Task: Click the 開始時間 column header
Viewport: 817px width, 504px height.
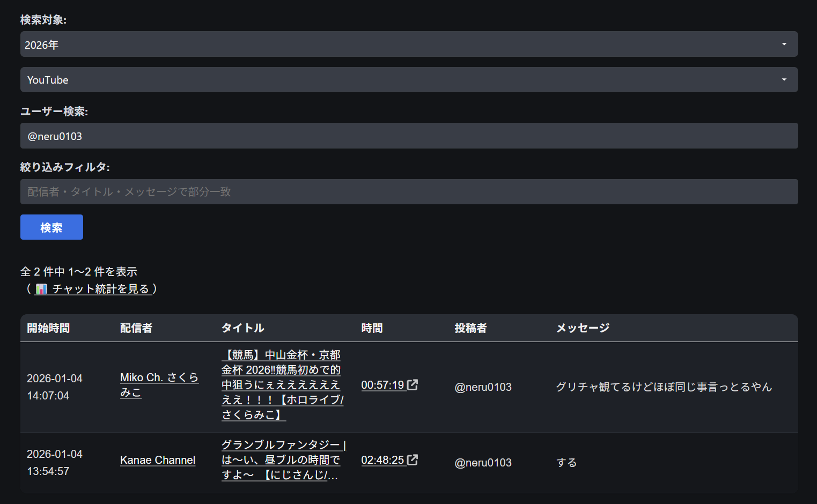Action: (48, 328)
